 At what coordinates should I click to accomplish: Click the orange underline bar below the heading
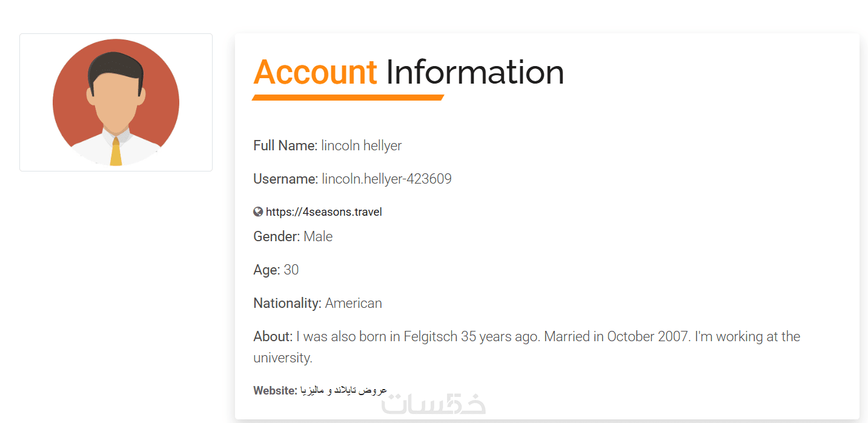pos(348,98)
